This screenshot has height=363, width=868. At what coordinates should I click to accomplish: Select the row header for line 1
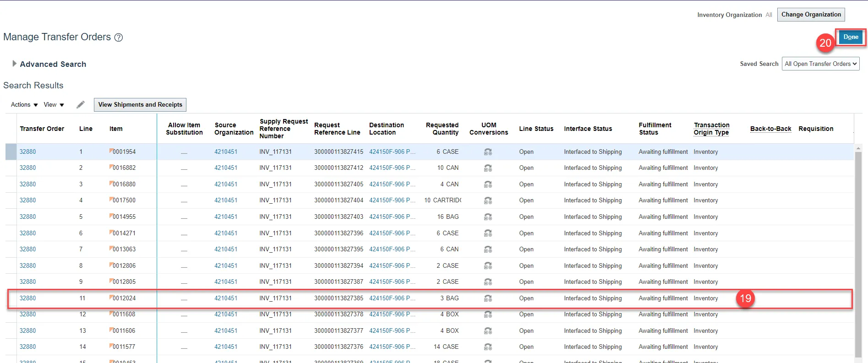click(x=11, y=152)
